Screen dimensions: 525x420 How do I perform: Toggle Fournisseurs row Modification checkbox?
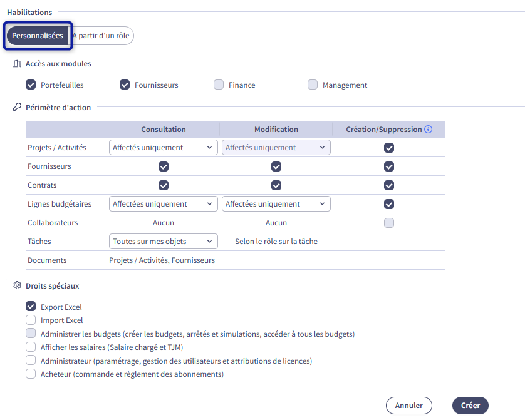coord(276,166)
